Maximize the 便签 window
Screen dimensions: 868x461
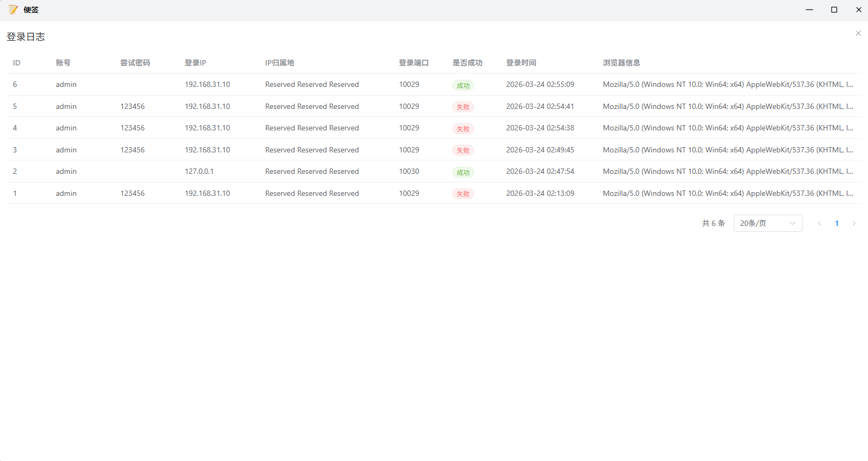click(x=834, y=10)
